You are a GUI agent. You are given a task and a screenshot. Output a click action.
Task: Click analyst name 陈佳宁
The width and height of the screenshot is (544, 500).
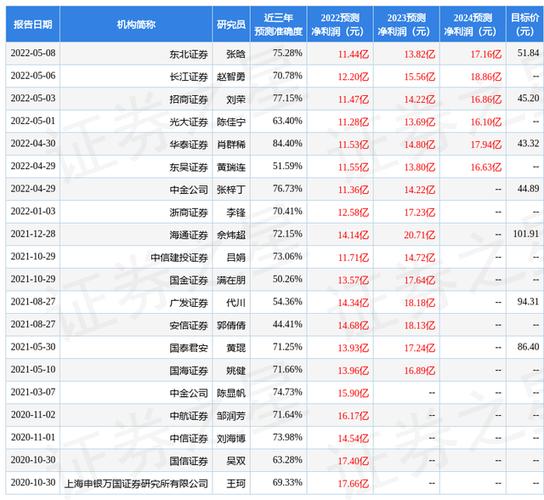[231, 122]
